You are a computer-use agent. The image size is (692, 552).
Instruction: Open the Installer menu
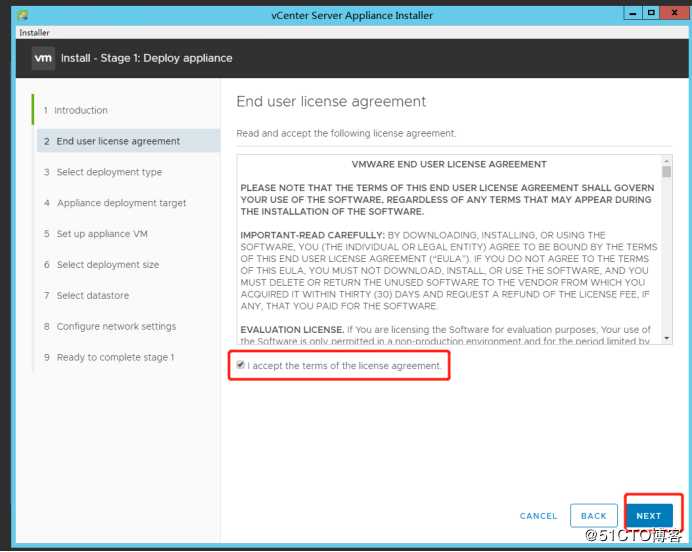tap(34, 33)
